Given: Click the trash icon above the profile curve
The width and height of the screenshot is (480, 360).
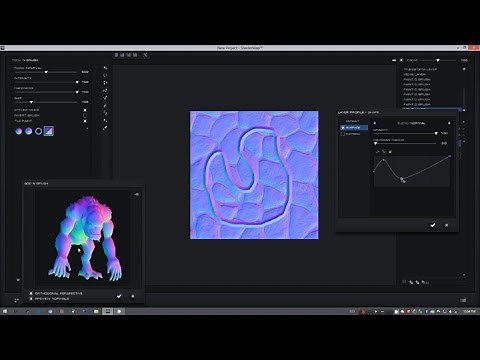Looking at the screenshot, I should (x=390, y=152).
